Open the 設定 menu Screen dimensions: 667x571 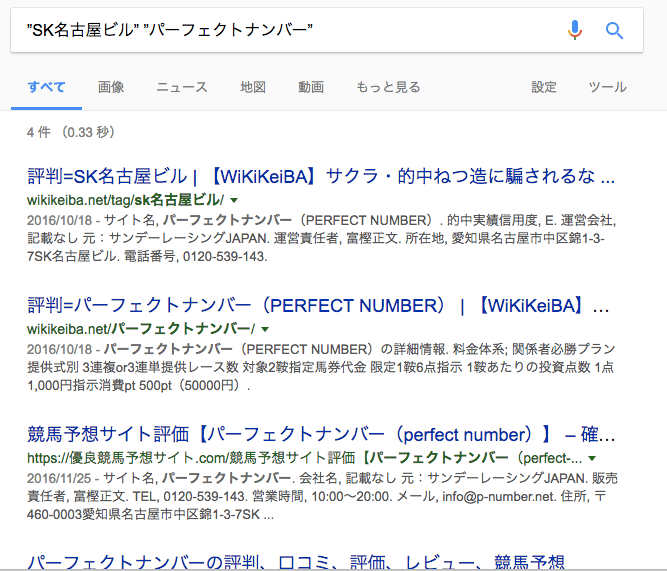pos(544,87)
